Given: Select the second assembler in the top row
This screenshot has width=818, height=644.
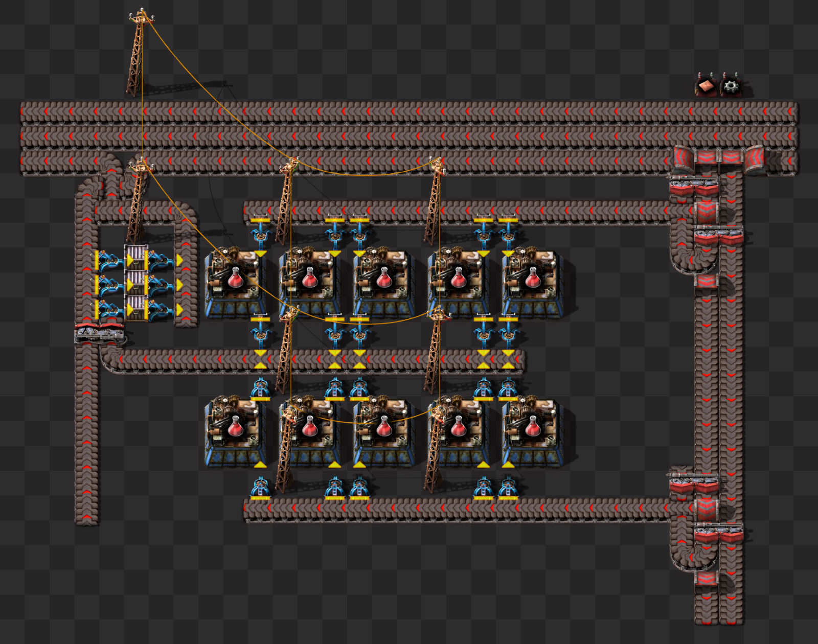Looking at the screenshot, I should 310,282.
